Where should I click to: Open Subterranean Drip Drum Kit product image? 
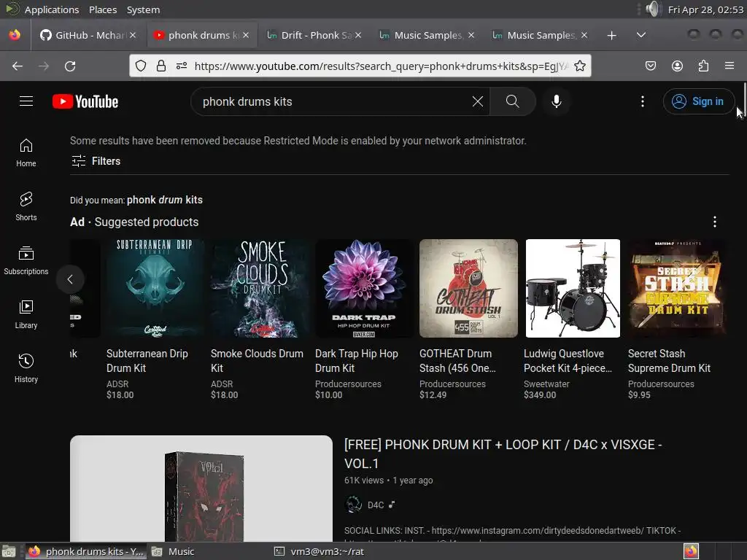(155, 289)
